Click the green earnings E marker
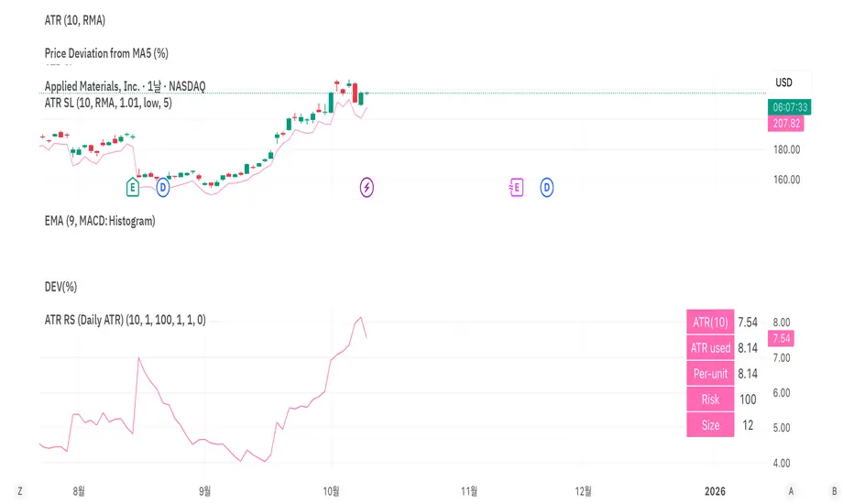Viewport: 854px width, 504px height. [x=133, y=187]
